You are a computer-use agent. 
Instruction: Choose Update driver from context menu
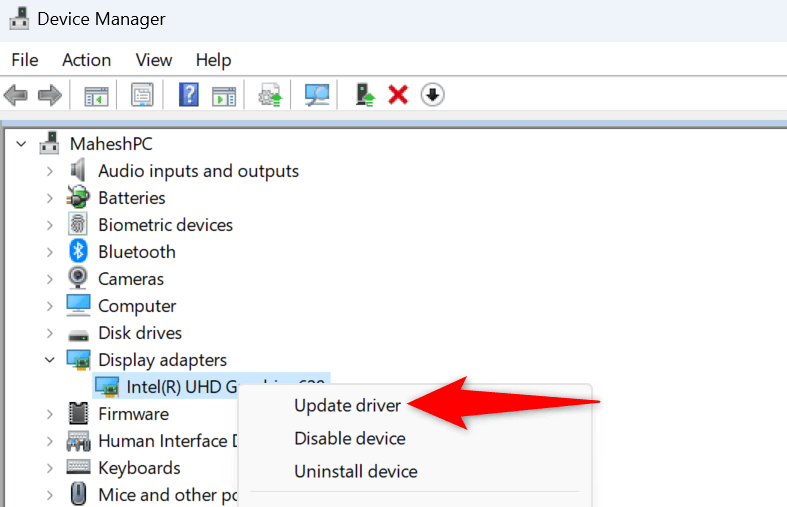pos(347,406)
